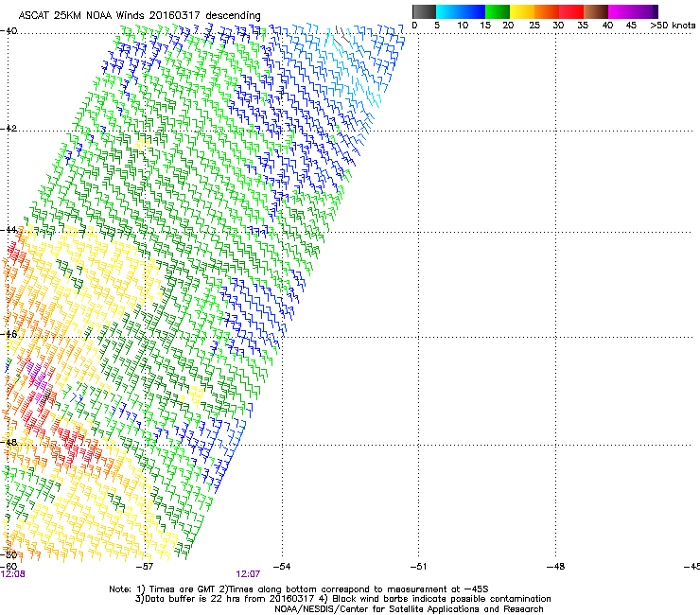The width and height of the screenshot is (700, 615).
Task: Click the latitude label '-50'
Action: tap(9, 554)
